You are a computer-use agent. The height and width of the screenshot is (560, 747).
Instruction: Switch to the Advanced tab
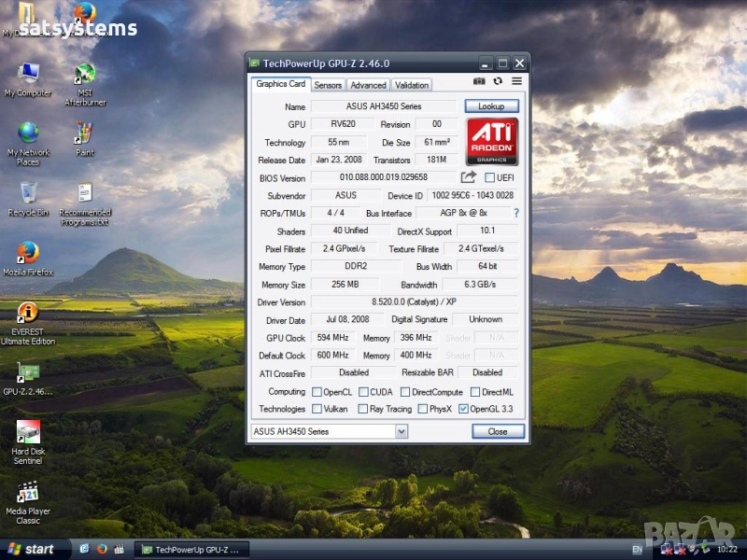(x=368, y=85)
